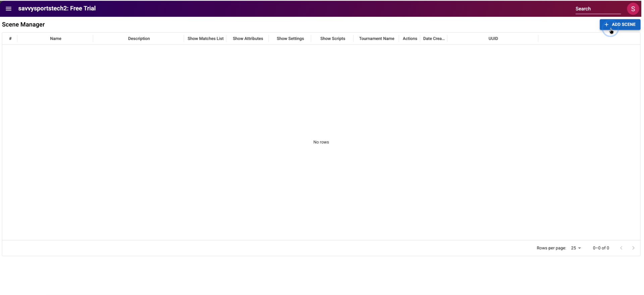Click the Add Scene button

[x=620, y=24]
